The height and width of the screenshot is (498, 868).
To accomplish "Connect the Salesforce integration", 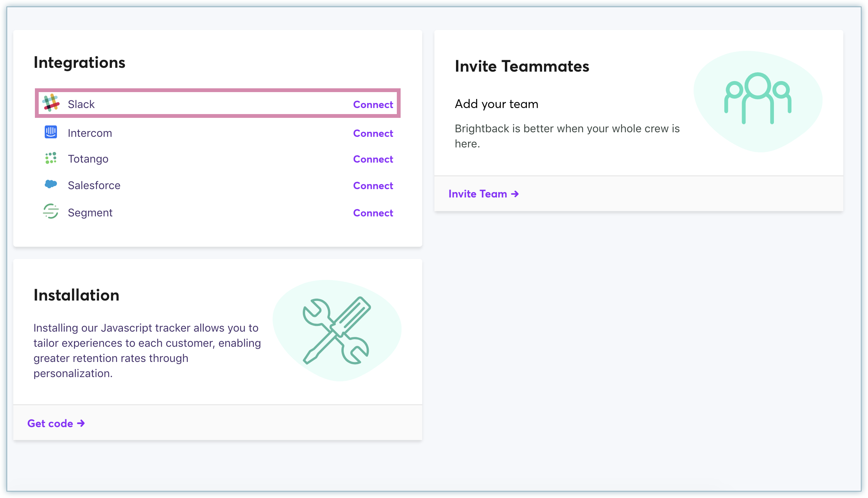I will [x=373, y=186].
